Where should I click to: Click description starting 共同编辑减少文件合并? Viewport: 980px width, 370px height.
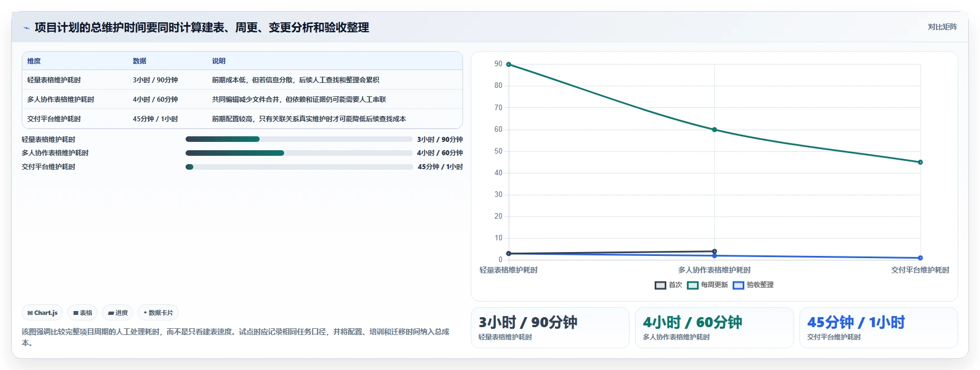click(299, 100)
